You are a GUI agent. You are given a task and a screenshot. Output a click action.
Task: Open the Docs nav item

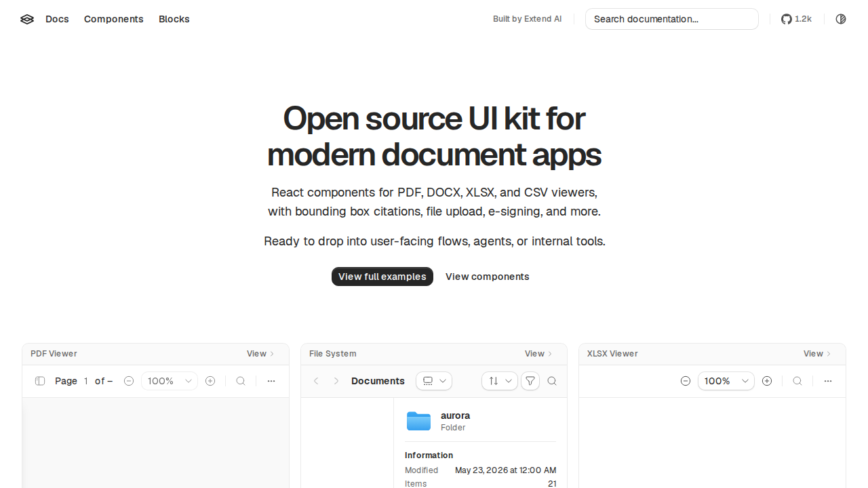point(57,19)
